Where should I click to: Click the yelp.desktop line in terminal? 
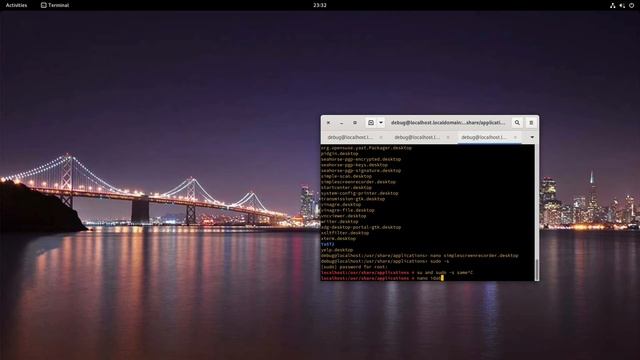337,250
